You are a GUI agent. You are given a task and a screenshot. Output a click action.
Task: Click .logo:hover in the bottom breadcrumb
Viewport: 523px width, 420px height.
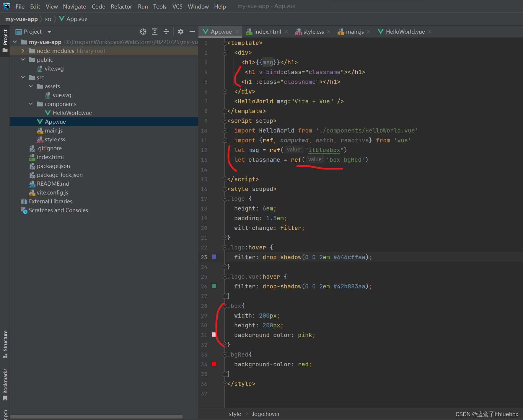[265, 414]
